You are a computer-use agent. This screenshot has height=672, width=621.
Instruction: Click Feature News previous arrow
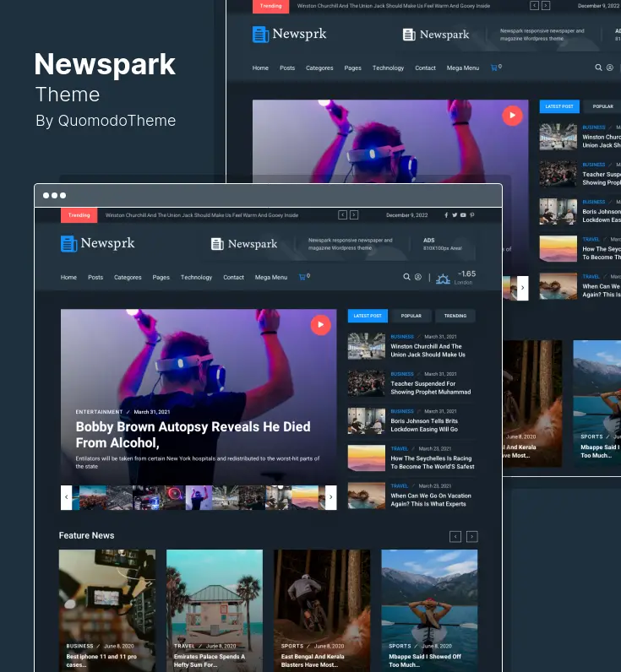[455, 537]
